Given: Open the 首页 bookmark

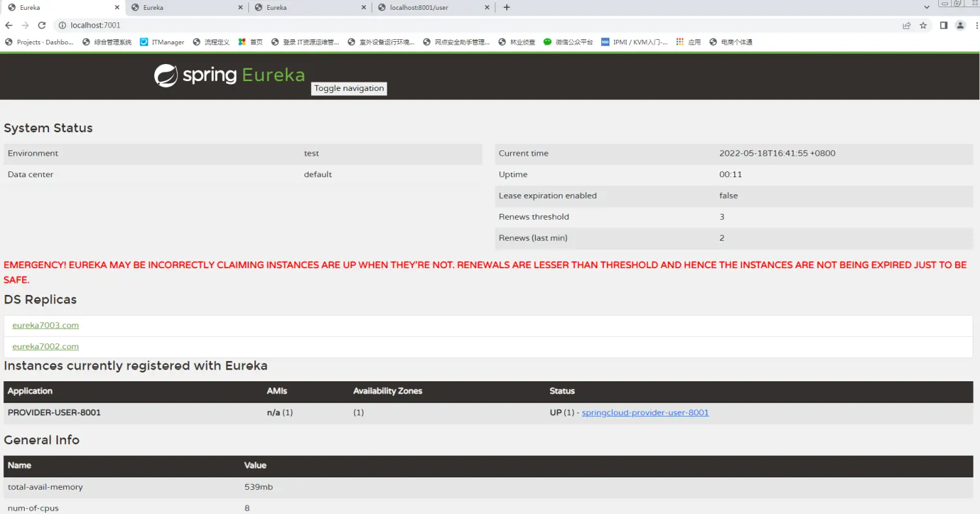Looking at the screenshot, I should (250, 42).
